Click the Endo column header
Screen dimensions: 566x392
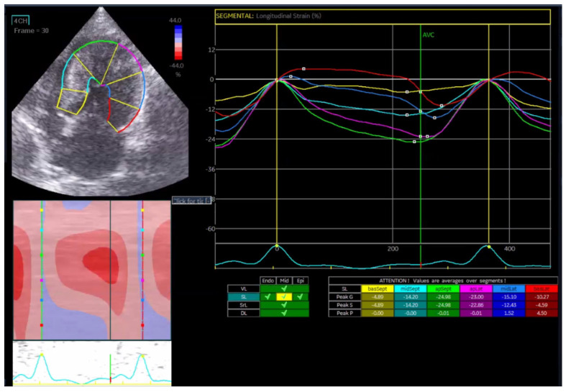[268, 281]
